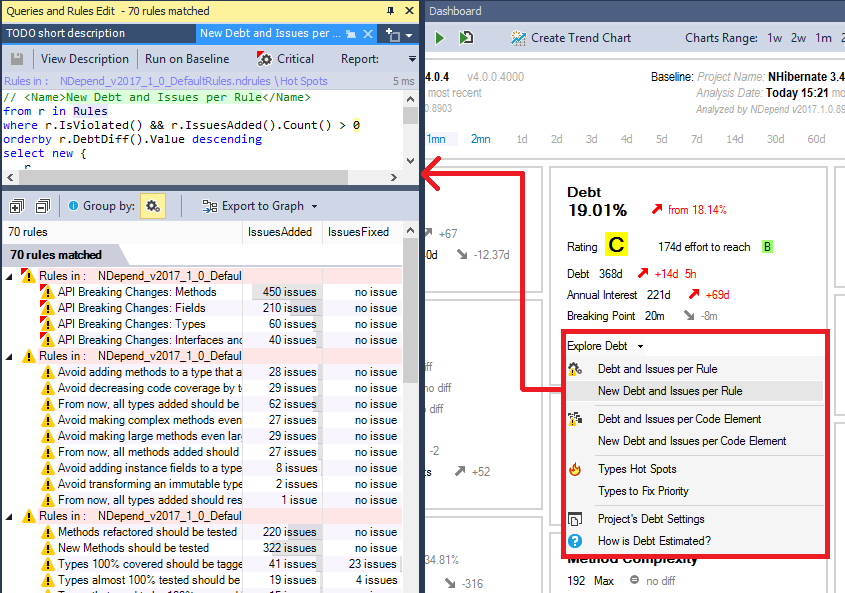Click the Critical rule gear icon
The image size is (845, 593).
[264, 59]
